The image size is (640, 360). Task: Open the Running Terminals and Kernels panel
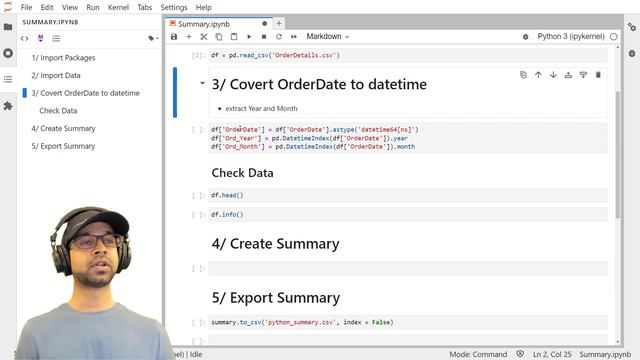point(8,53)
